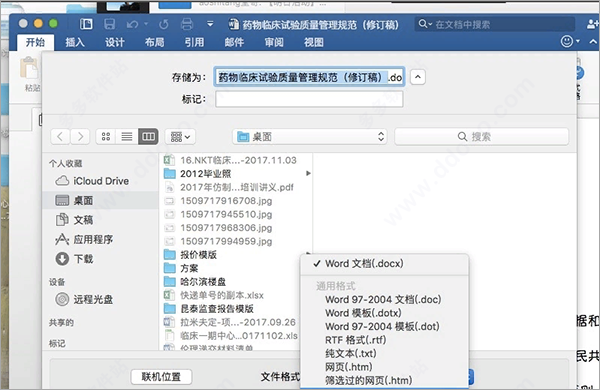
Task: Click the sidebar layout icon in title bar
Action: [x=86, y=24]
